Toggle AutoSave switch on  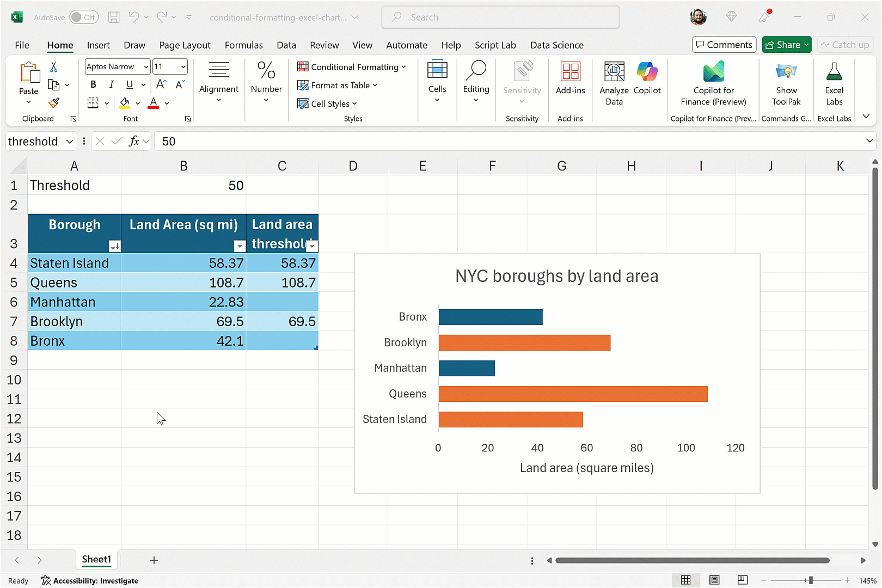tap(83, 17)
